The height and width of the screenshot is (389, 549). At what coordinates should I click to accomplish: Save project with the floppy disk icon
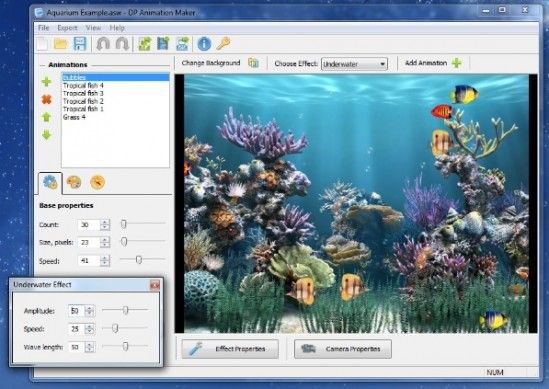[80, 44]
